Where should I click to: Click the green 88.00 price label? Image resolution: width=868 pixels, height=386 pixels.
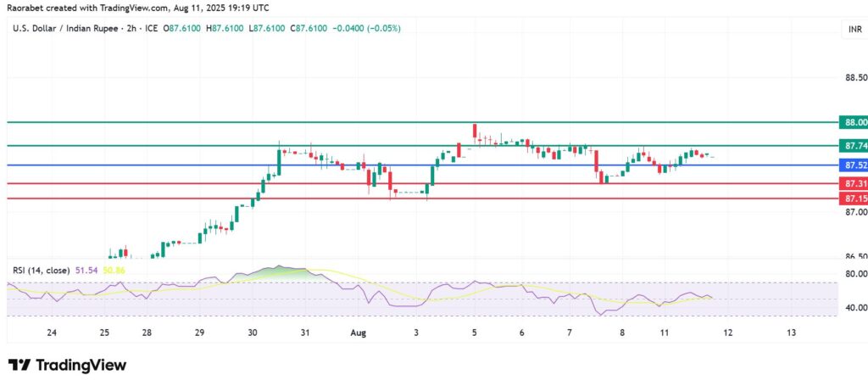[x=850, y=122]
